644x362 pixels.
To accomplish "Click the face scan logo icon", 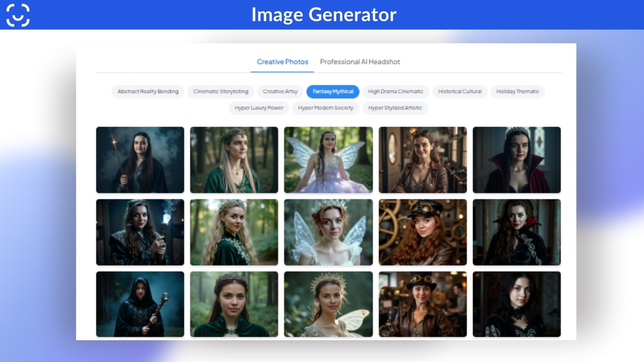I will click(x=18, y=15).
